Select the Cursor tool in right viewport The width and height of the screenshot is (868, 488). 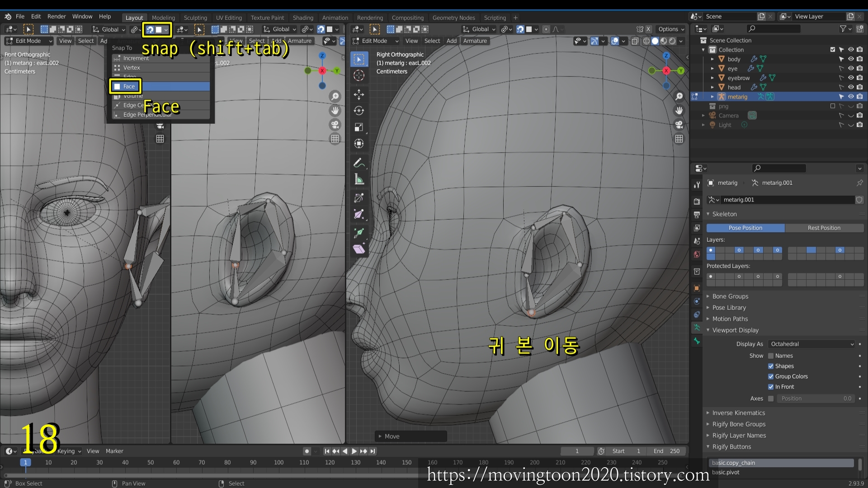point(359,75)
